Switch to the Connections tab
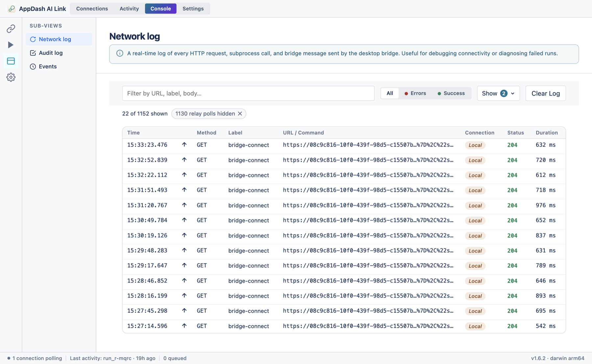 [x=92, y=9]
